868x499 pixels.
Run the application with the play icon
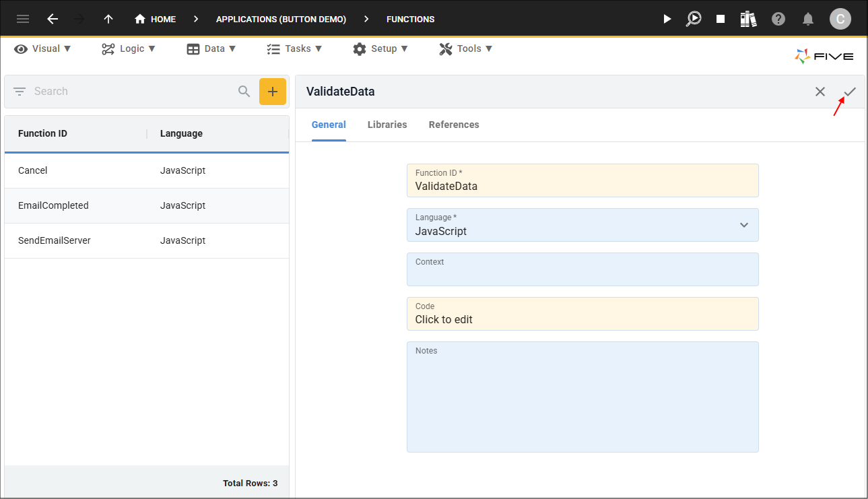coord(667,19)
